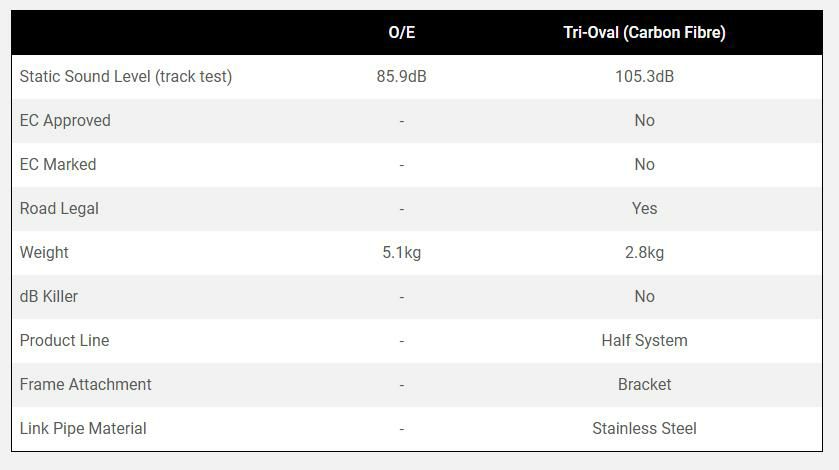This screenshot has width=839, height=470.
Task: Select the Product Line row label
Action: point(64,340)
